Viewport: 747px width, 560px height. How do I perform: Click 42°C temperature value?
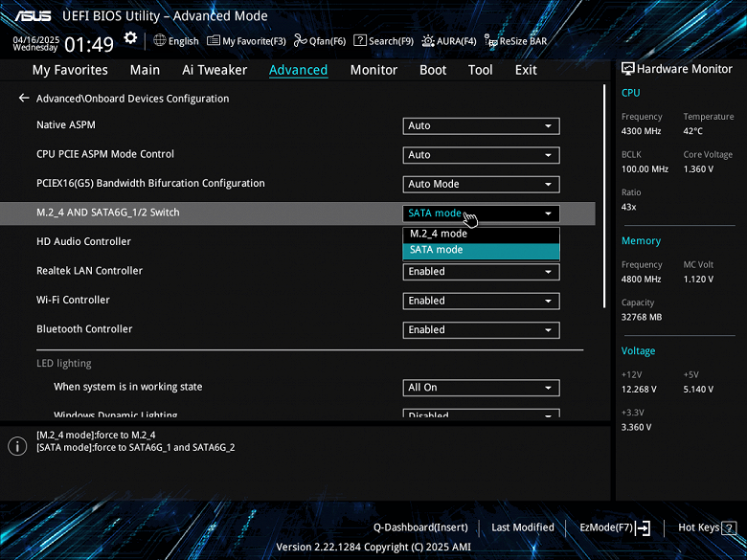tap(692, 131)
